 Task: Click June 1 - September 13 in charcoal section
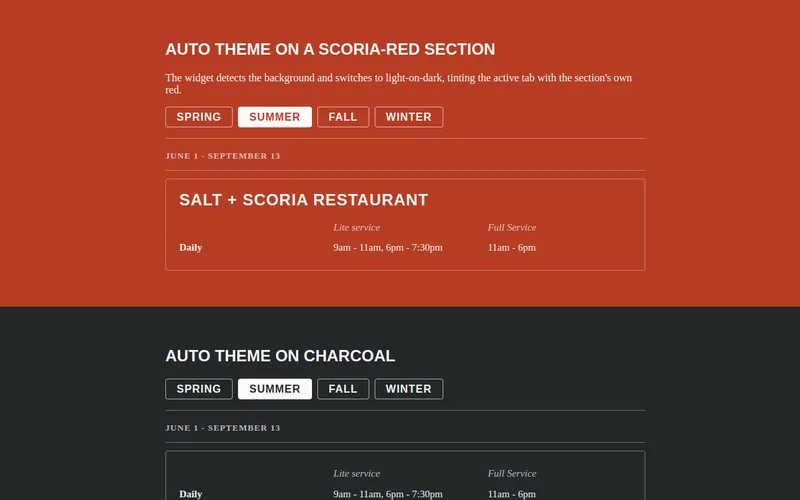[222, 428]
